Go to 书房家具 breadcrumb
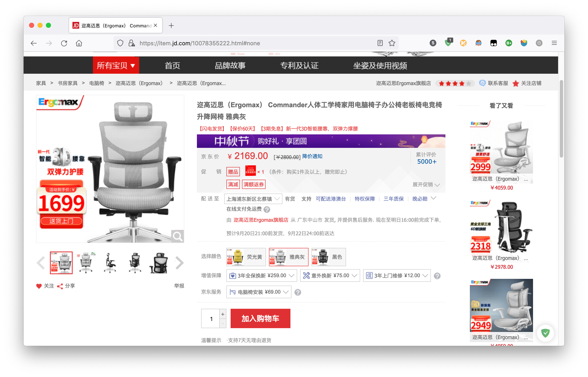 pyautogui.click(x=68, y=83)
